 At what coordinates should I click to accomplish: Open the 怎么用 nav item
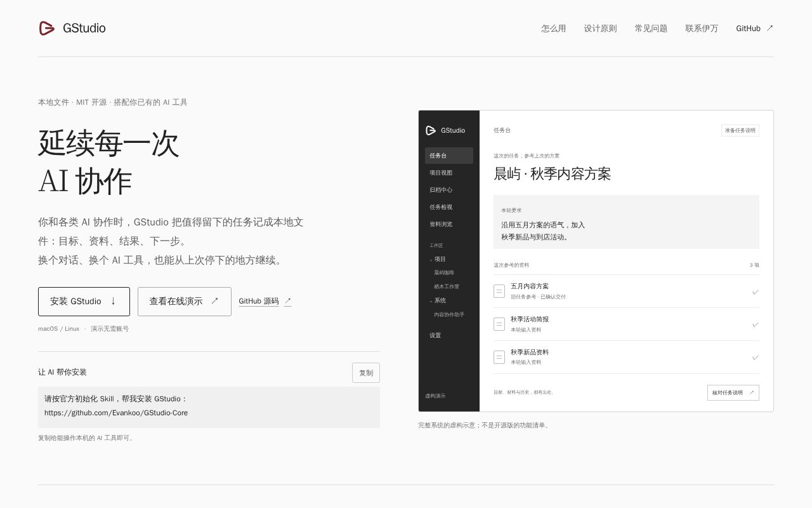click(x=553, y=28)
